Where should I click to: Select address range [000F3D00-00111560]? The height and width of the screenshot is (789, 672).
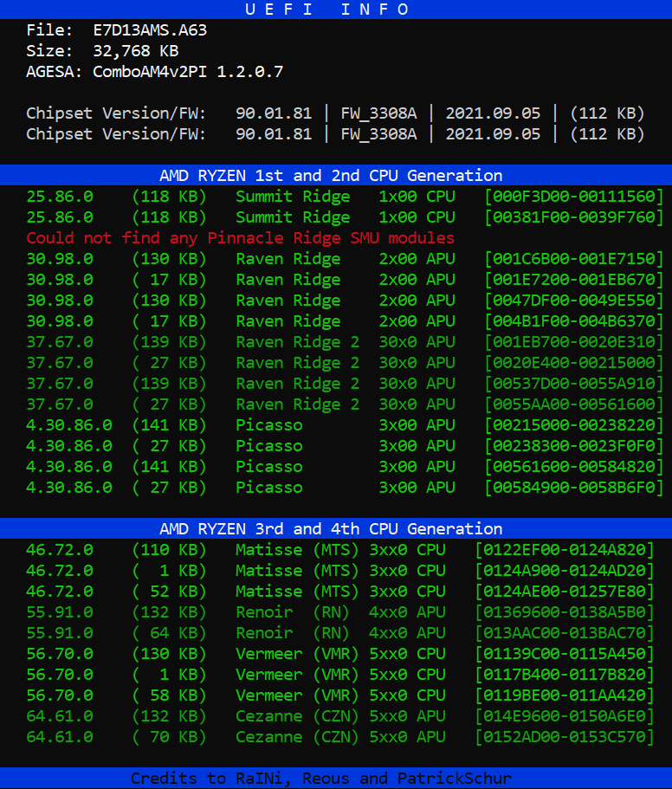pyautogui.click(x=574, y=197)
